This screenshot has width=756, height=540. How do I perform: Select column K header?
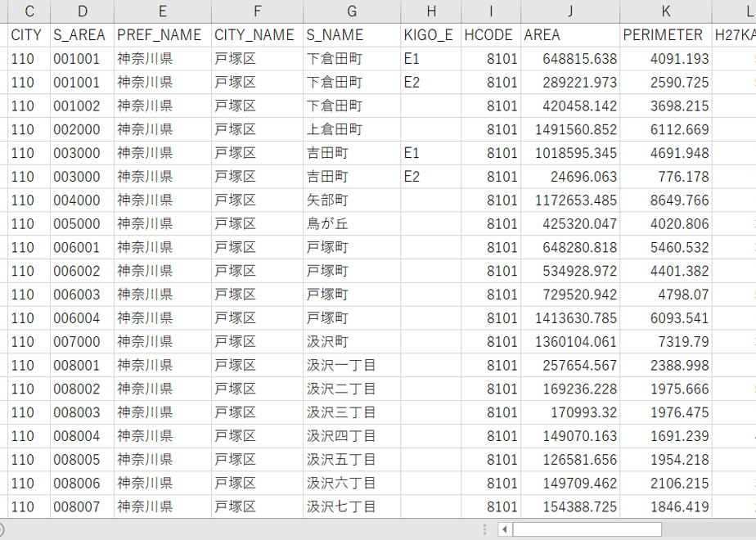pos(666,11)
